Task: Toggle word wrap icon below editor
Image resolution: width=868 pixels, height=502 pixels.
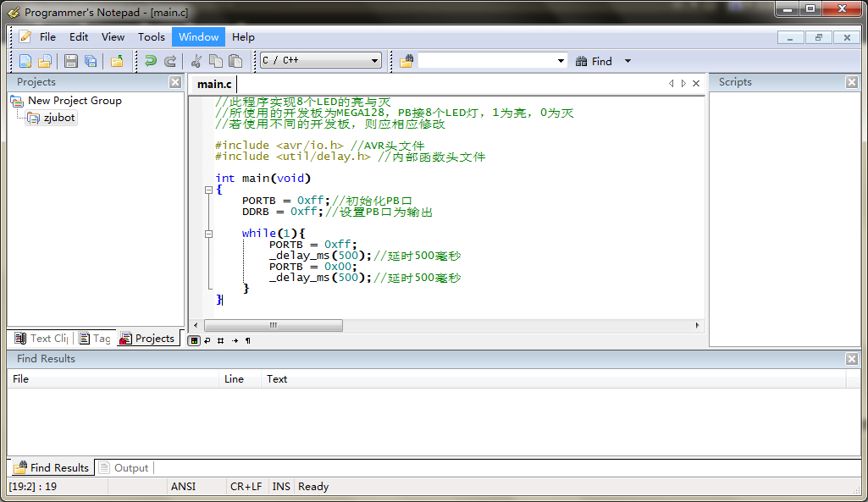Action: [x=207, y=340]
